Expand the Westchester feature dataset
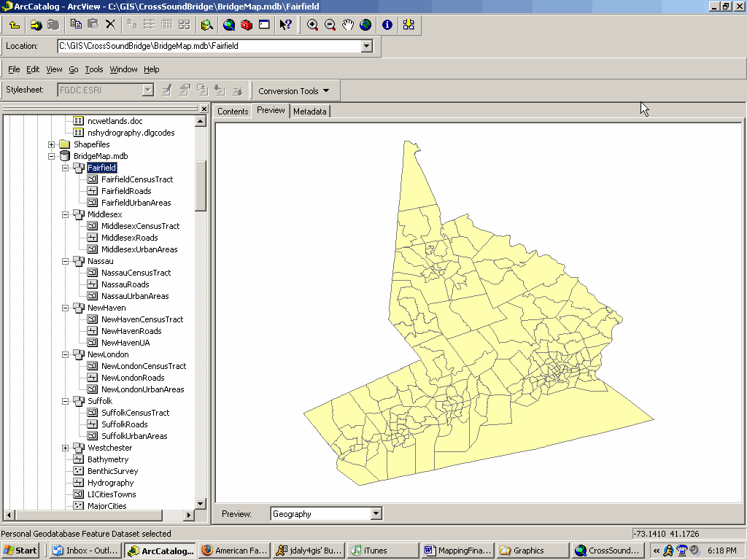The height and width of the screenshot is (560, 747). (x=66, y=448)
